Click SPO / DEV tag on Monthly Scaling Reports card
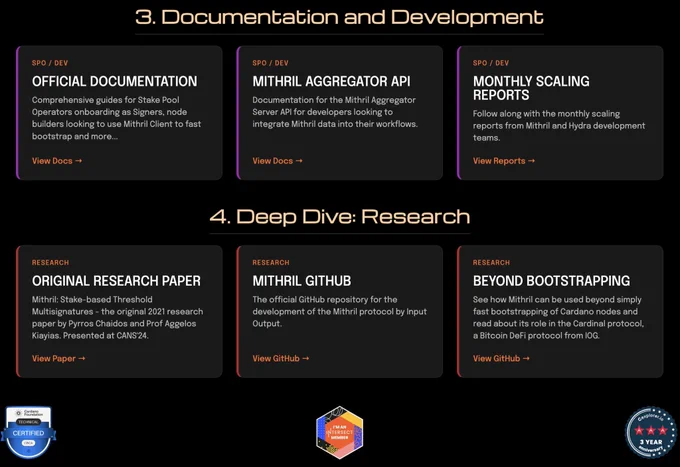 point(491,63)
